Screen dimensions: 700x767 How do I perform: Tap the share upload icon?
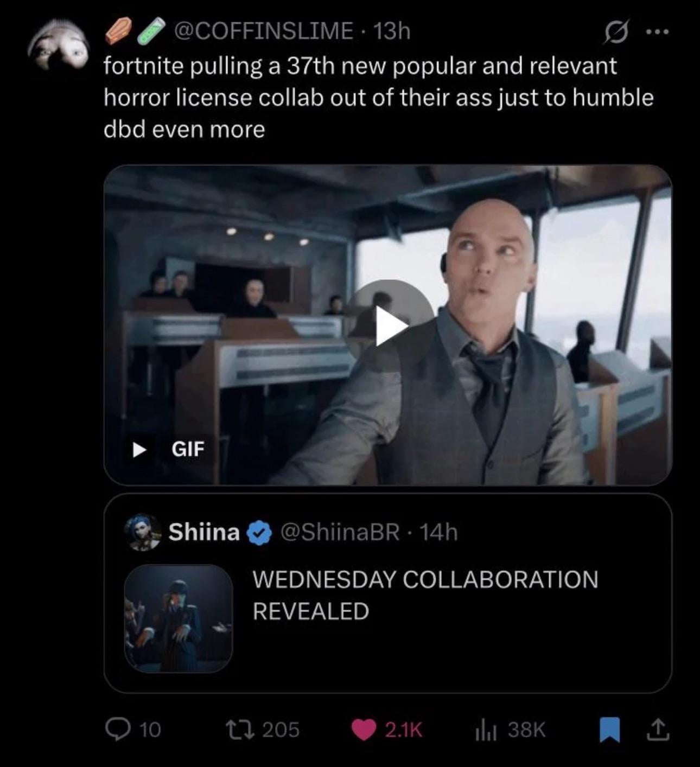tap(657, 730)
